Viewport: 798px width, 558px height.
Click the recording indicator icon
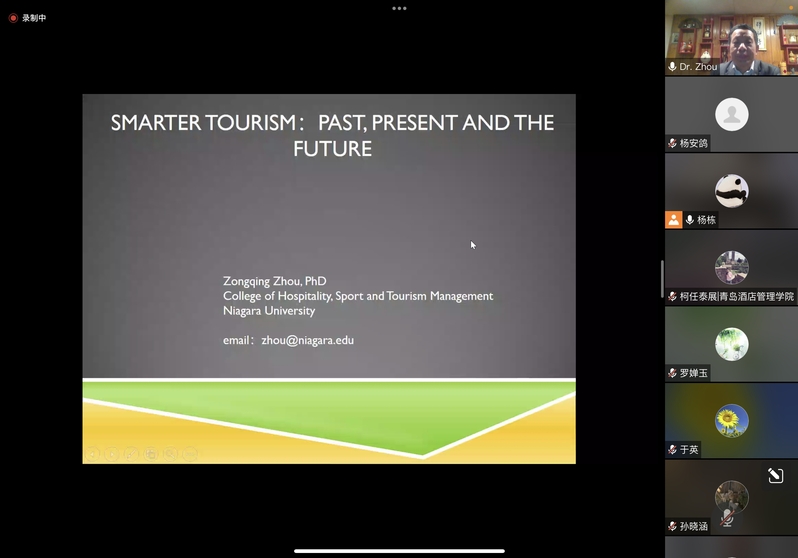(x=13, y=18)
